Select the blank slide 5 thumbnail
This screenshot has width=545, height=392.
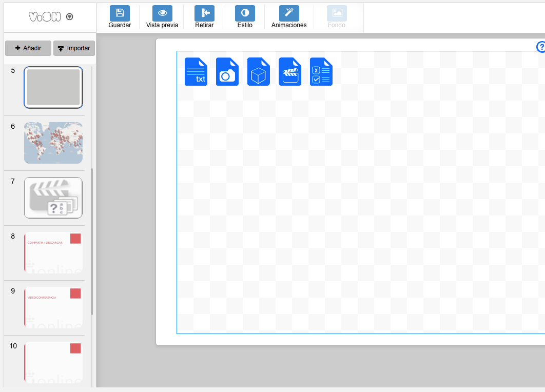click(x=53, y=88)
